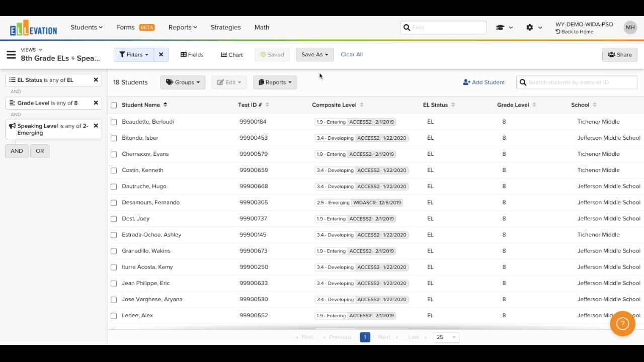Select Dautruche, Hugo row checkbox
The width and height of the screenshot is (644, 362).
coord(114,187)
